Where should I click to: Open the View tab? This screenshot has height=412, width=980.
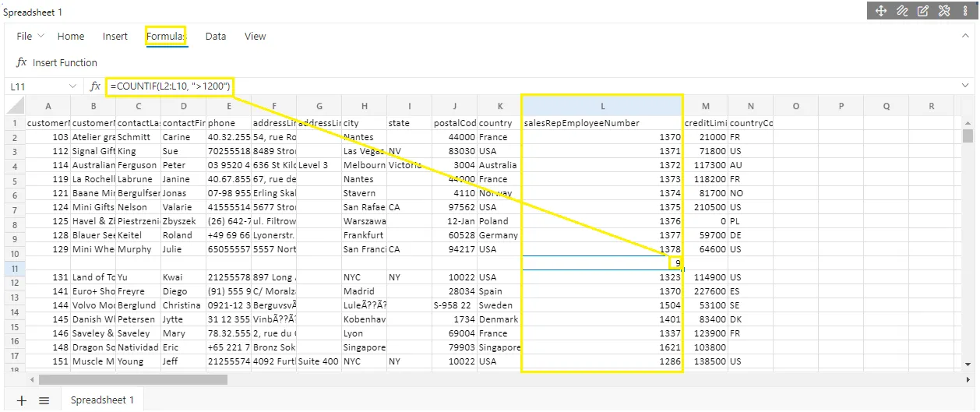tap(256, 37)
